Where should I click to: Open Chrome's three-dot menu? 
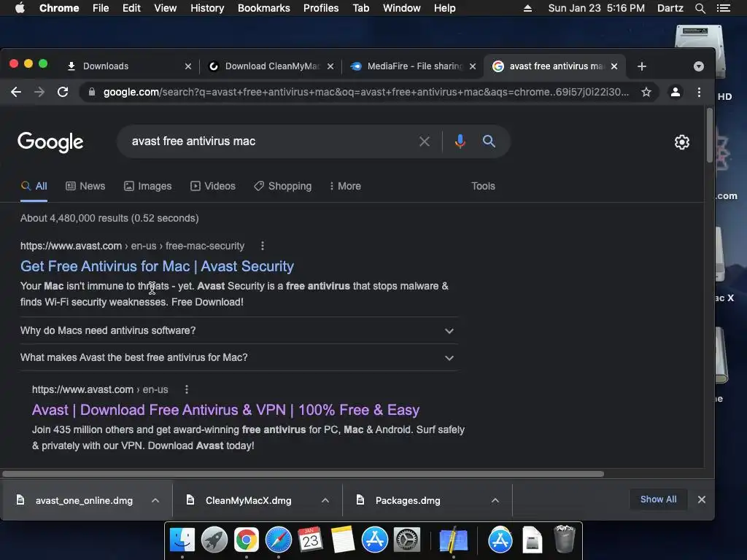pos(699,92)
